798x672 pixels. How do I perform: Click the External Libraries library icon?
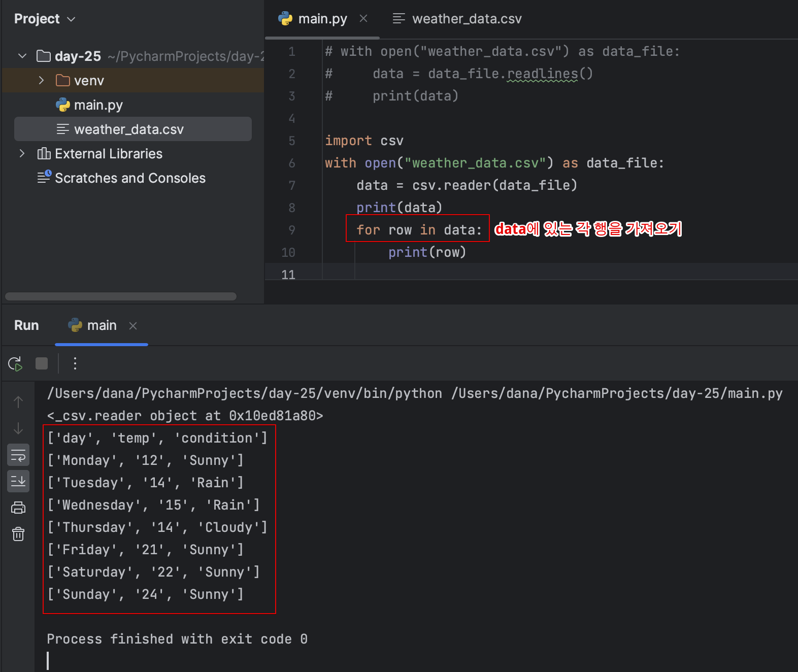click(x=44, y=153)
